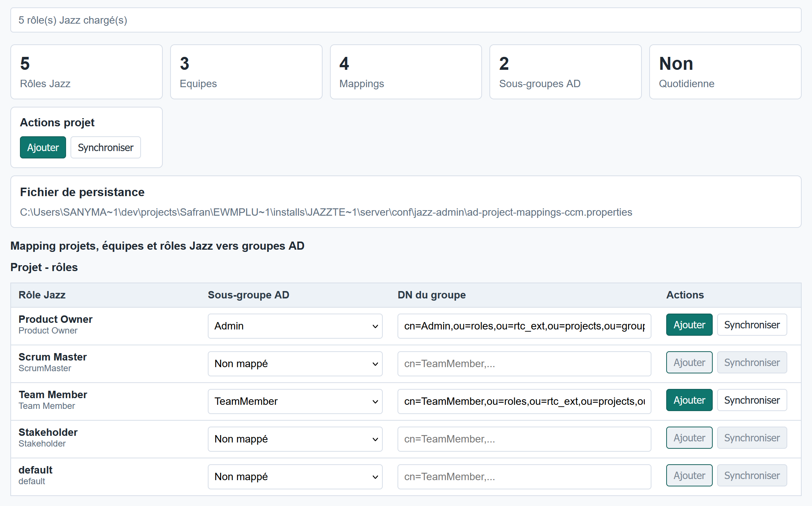The image size is (812, 506).
Task: Click Ajouter in Product Owner row
Action: [x=689, y=325]
